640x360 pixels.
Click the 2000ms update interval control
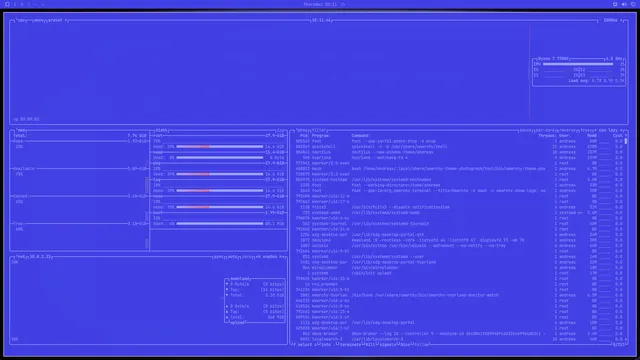pos(611,20)
